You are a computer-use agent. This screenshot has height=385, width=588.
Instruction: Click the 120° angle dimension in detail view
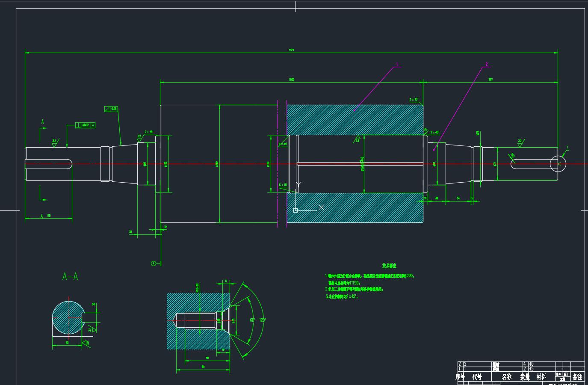(262, 320)
